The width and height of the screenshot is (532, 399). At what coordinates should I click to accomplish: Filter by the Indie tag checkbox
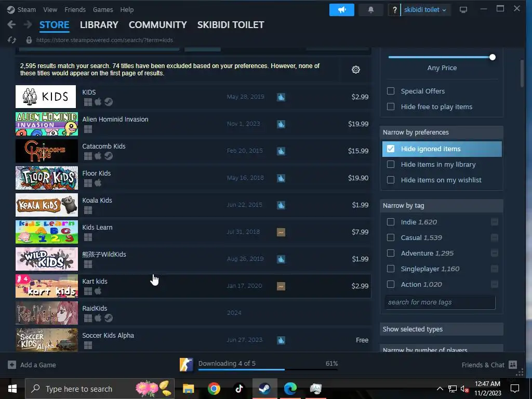coord(391,222)
